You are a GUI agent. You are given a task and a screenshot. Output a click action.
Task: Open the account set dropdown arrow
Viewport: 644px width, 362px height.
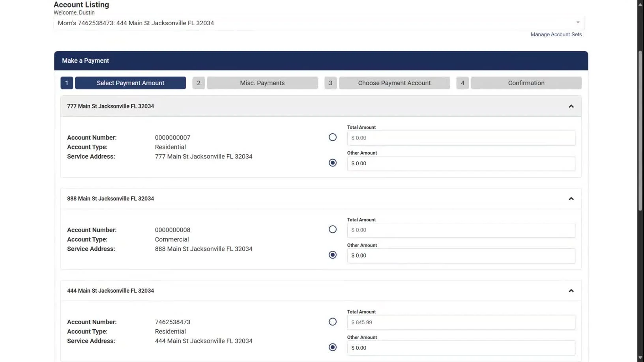[578, 22]
